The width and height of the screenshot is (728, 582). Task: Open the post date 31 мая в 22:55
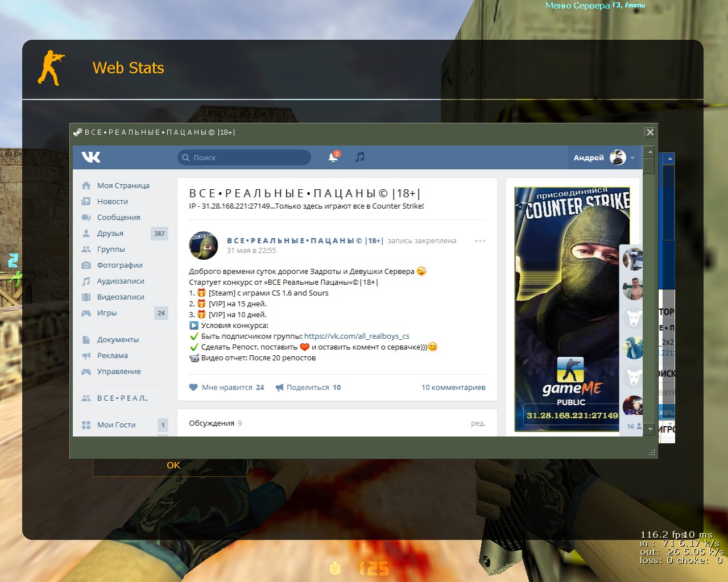pyautogui.click(x=251, y=250)
